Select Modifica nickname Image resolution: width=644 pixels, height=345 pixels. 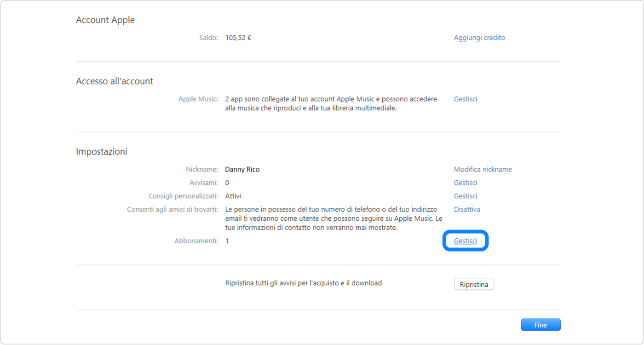(483, 169)
